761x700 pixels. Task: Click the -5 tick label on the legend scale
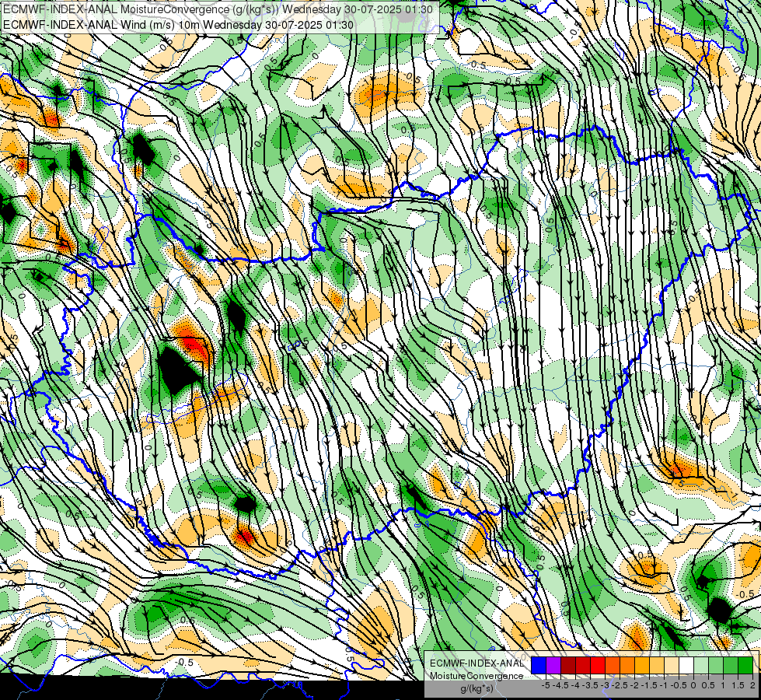[x=546, y=685]
